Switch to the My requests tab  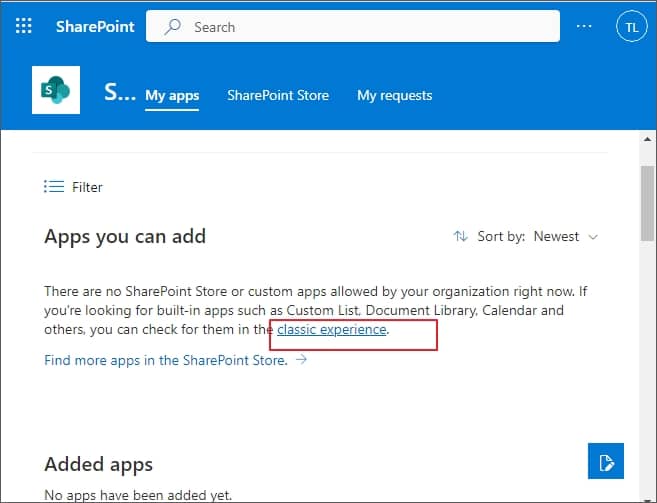click(x=394, y=96)
